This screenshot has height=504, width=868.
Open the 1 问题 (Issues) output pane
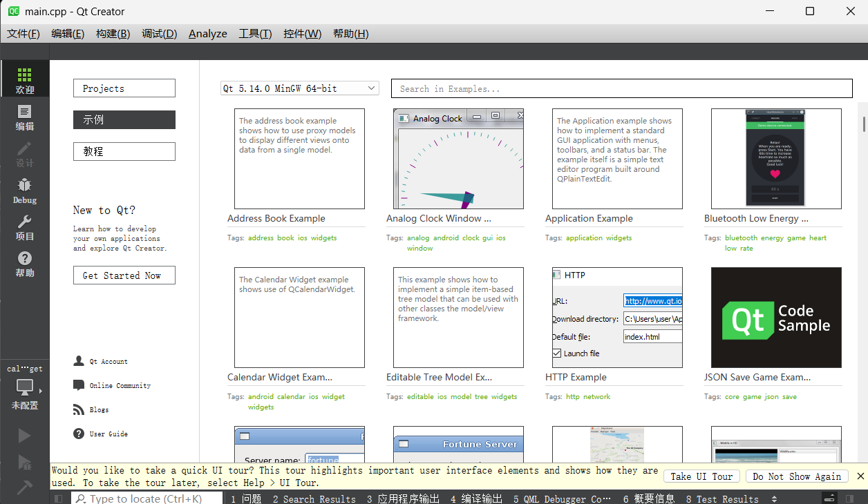click(246, 498)
